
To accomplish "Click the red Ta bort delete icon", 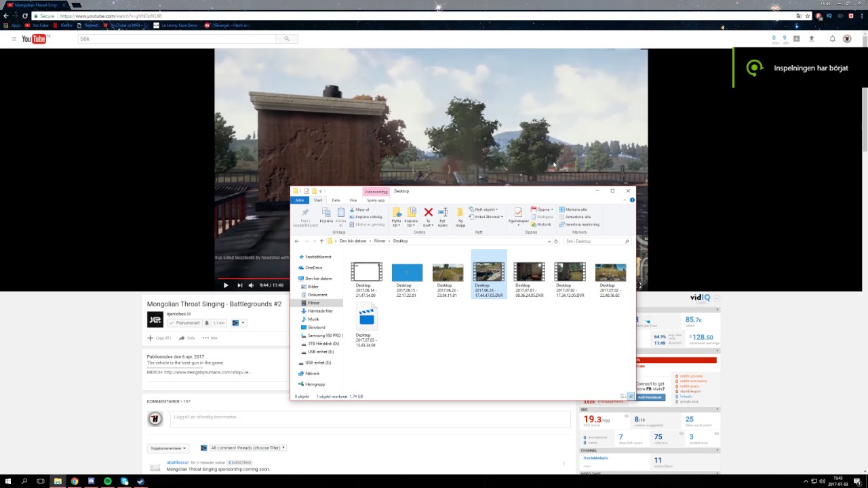I will click(428, 213).
